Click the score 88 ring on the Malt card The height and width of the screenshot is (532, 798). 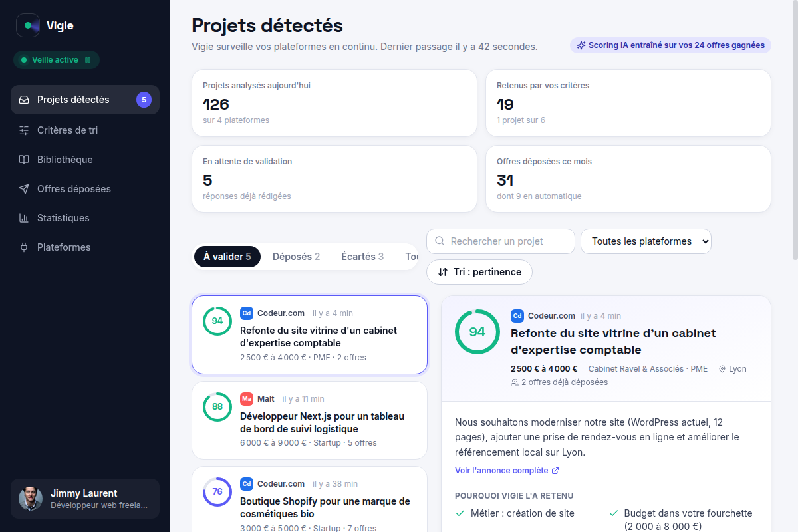click(217, 406)
